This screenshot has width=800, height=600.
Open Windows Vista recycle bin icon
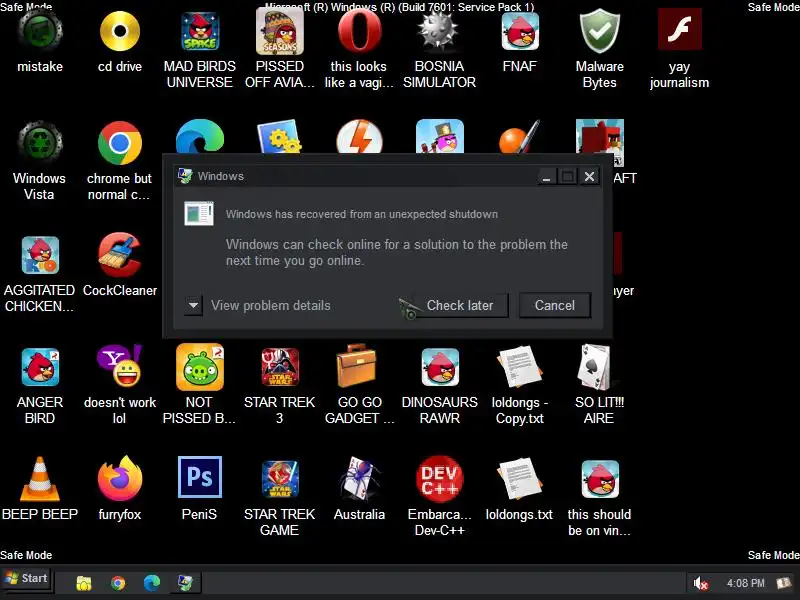pos(40,143)
